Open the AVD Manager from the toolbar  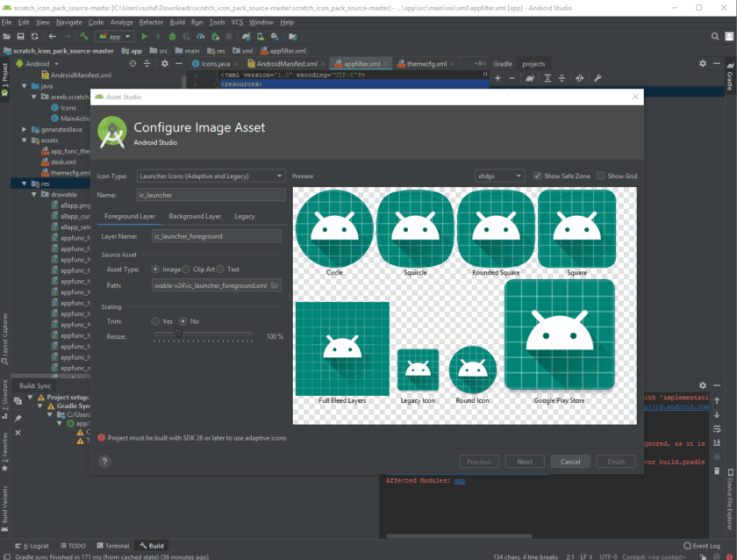coord(261,37)
